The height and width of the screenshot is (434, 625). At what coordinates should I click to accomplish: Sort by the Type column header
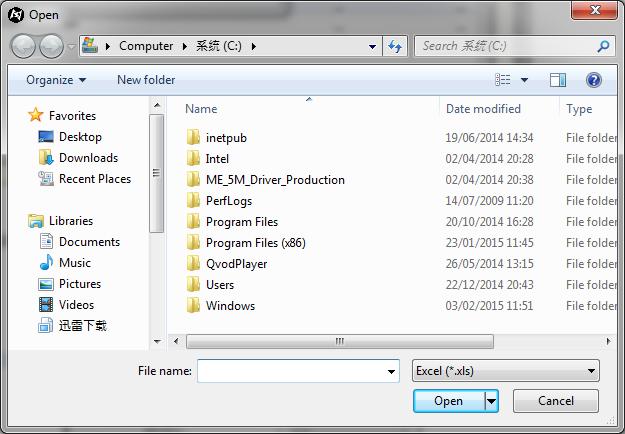click(x=579, y=109)
